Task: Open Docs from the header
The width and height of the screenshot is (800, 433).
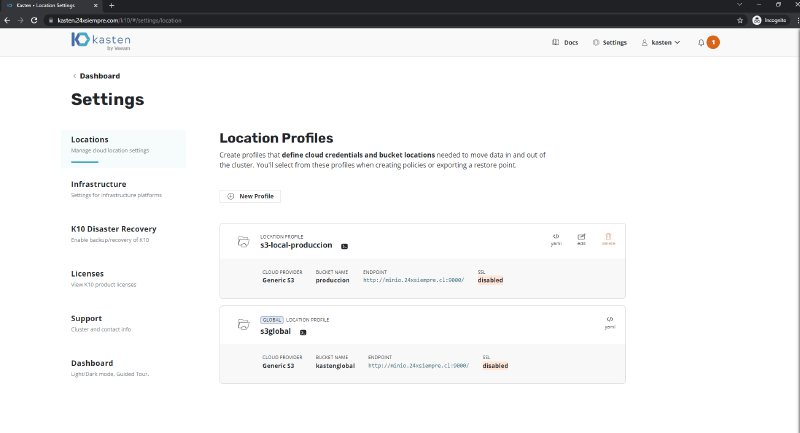Action: (x=565, y=43)
